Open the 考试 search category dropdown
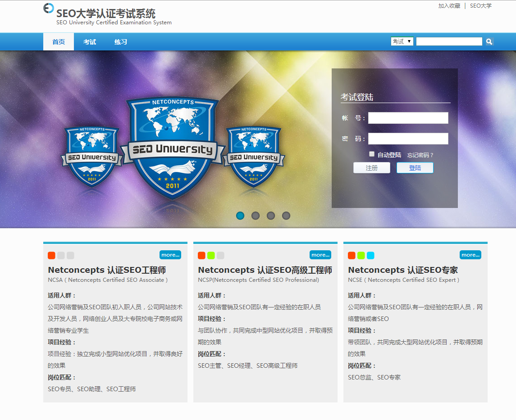This screenshot has height=420, width=516. 402,41
